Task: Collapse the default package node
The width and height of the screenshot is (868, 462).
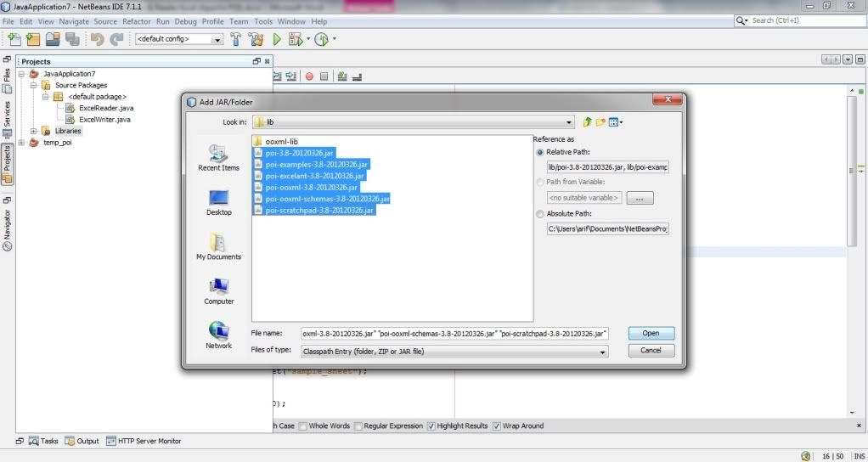Action: 45,97
